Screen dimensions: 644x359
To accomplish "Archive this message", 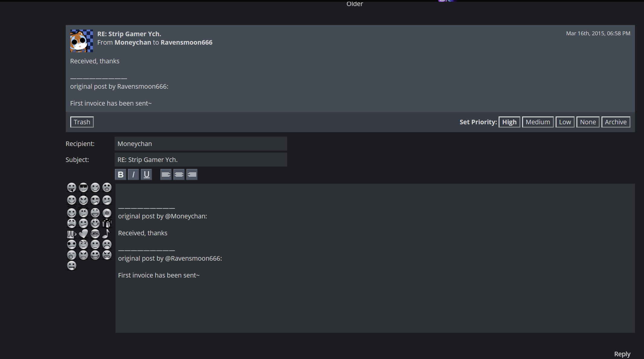I will (616, 122).
